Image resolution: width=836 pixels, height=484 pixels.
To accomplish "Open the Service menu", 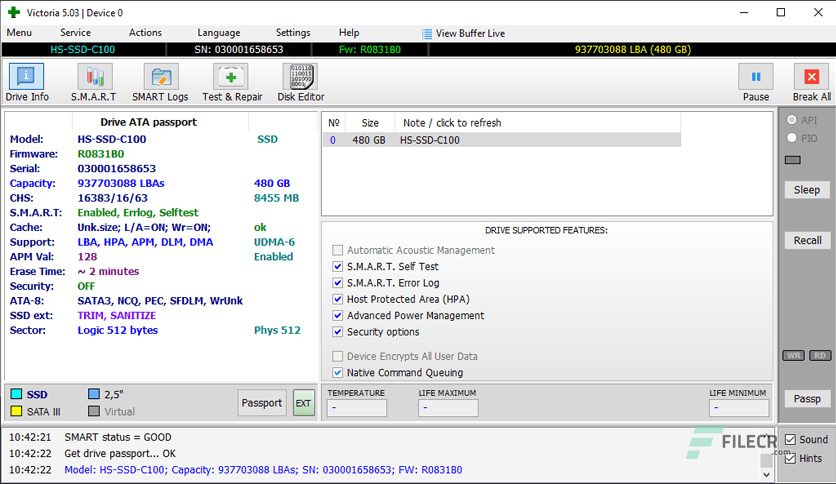I will [75, 33].
